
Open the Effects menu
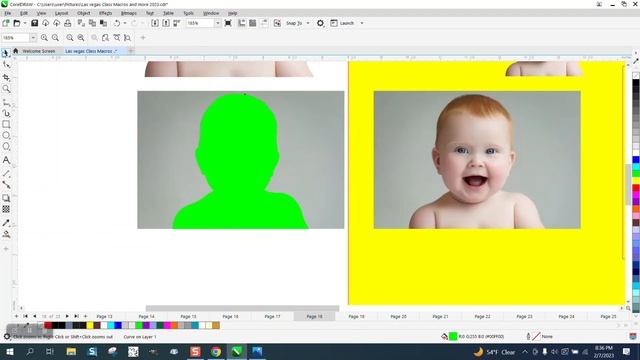pos(105,13)
